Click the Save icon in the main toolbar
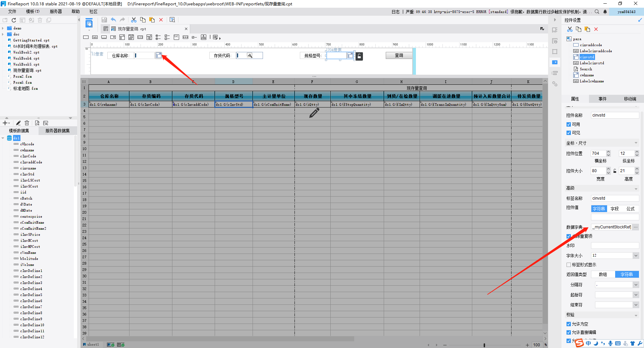 pyautogui.click(x=104, y=20)
